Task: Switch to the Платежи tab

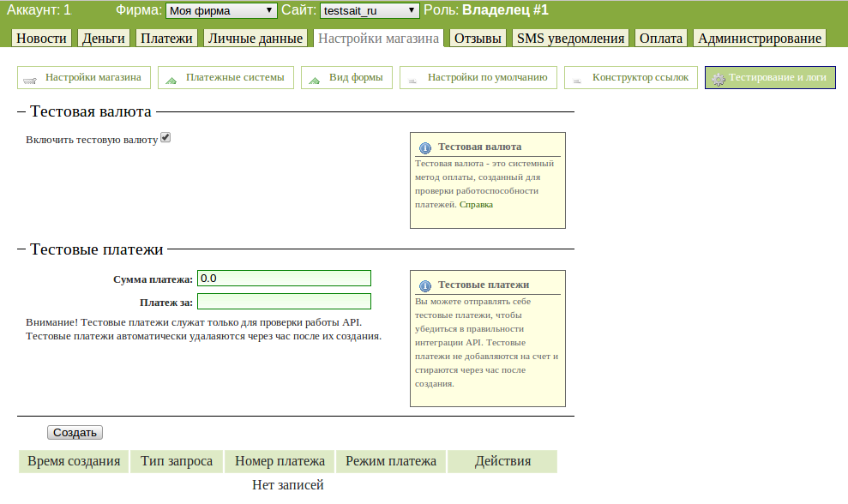Action: (x=166, y=39)
